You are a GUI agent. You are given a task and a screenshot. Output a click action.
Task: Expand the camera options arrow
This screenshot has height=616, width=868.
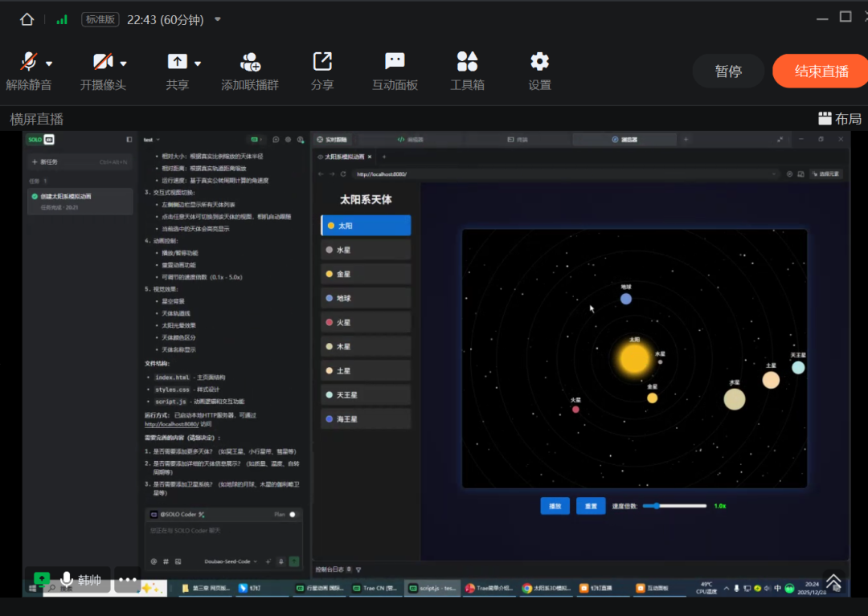click(124, 63)
